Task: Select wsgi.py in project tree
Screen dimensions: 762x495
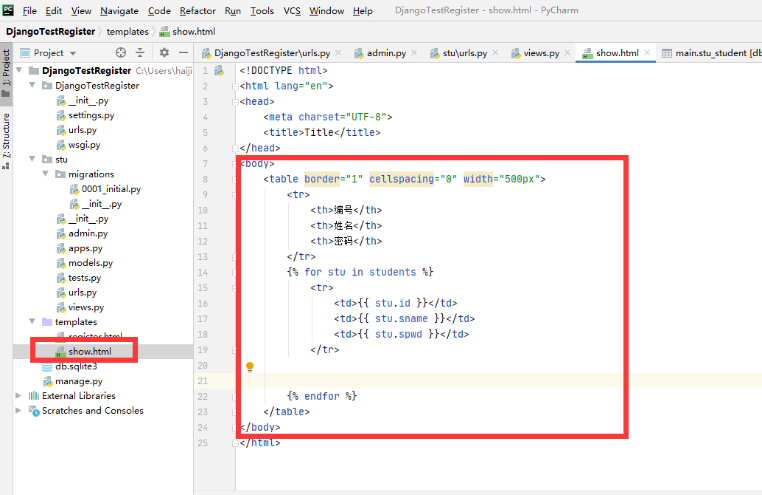Action: (x=84, y=144)
